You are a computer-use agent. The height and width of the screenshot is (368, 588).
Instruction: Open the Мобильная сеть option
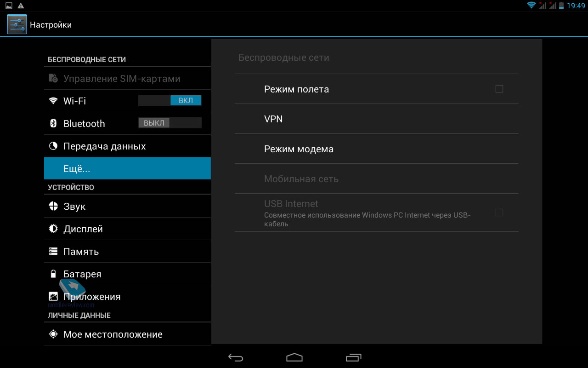pyautogui.click(x=377, y=178)
